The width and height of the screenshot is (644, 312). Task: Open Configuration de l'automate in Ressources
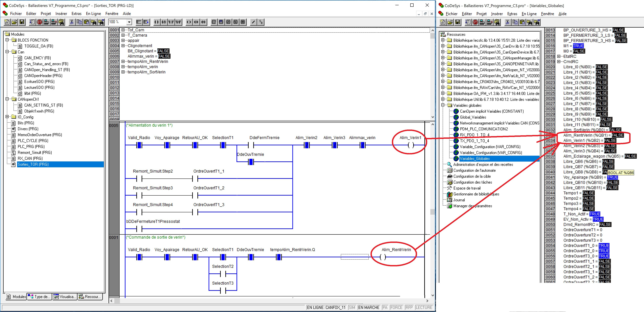click(474, 170)
